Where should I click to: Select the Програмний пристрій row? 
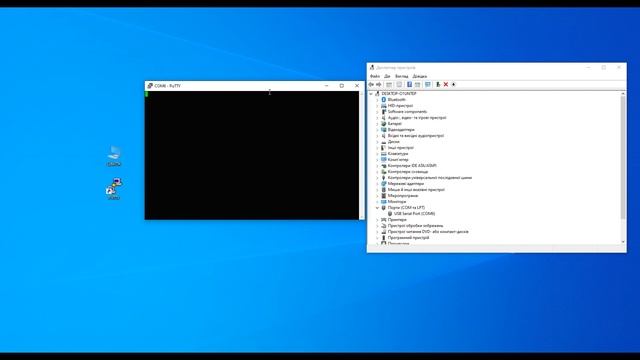tap(408, 238)
